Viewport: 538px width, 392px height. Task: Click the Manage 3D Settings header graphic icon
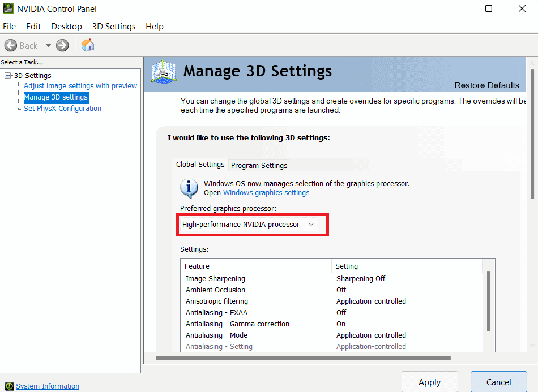pos(164,72)
